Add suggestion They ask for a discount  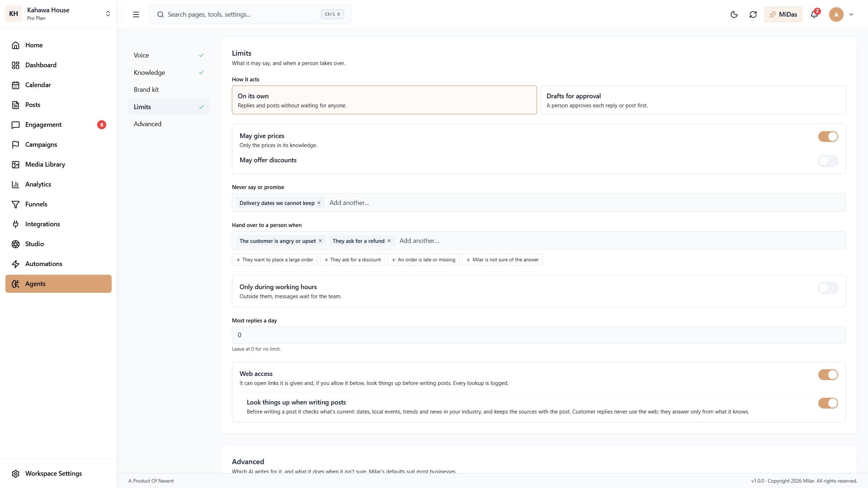[x=352, y=260]
